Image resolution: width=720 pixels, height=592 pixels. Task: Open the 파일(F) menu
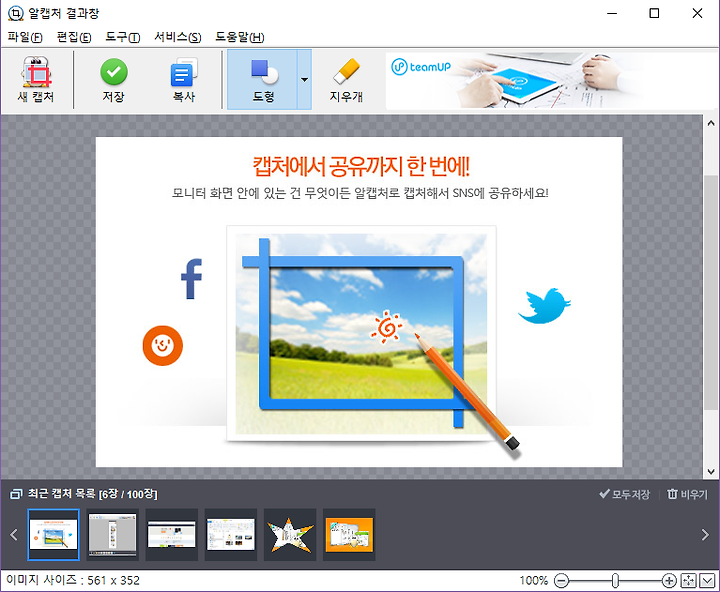pyautogui.click(x=25, y=37)
